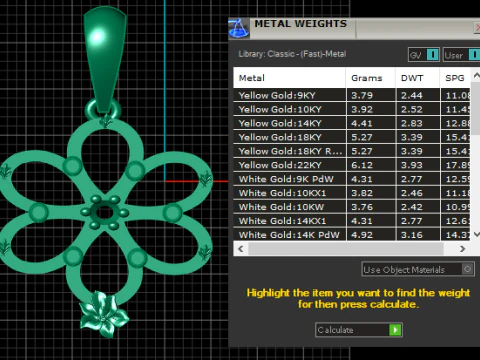Toggle the User library switch
The image size is (480, 360).
[474, 55]
